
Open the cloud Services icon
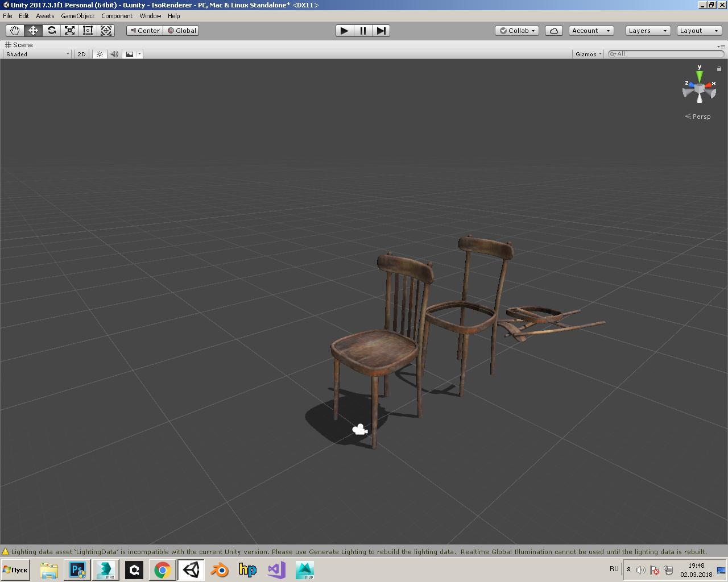pyautogui.click(x=553, y=31)
